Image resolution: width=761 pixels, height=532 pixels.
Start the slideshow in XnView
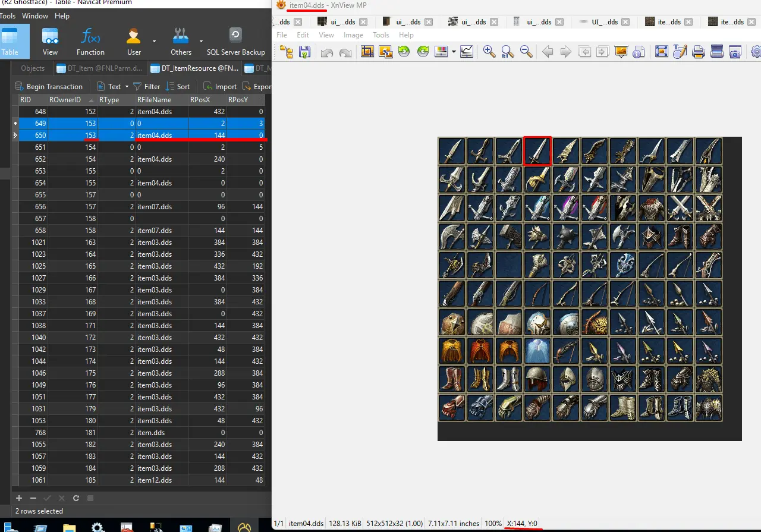[621, 52]
